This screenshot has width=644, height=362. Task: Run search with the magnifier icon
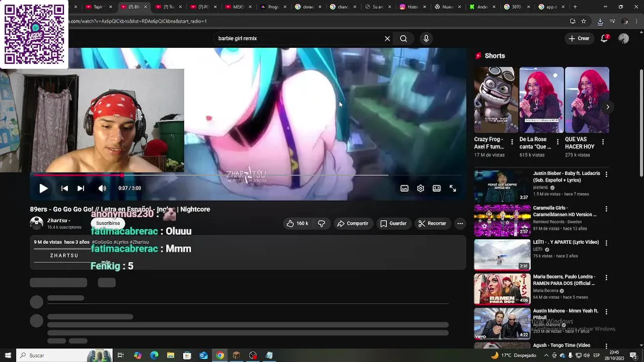click(x=404, y=38)
